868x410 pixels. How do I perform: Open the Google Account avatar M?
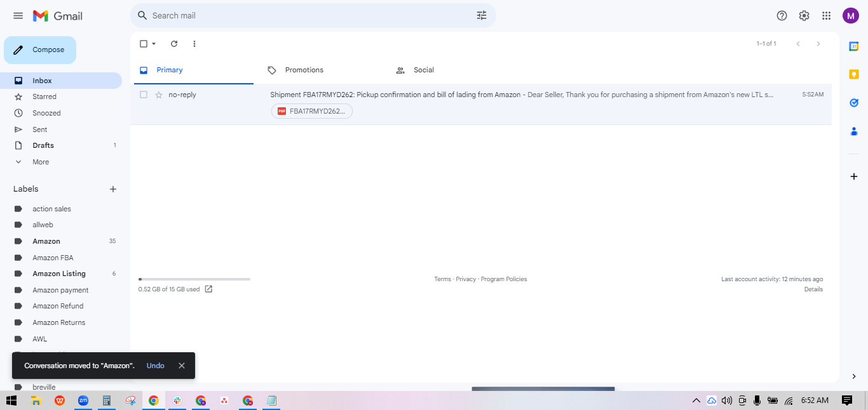(851, 16)
